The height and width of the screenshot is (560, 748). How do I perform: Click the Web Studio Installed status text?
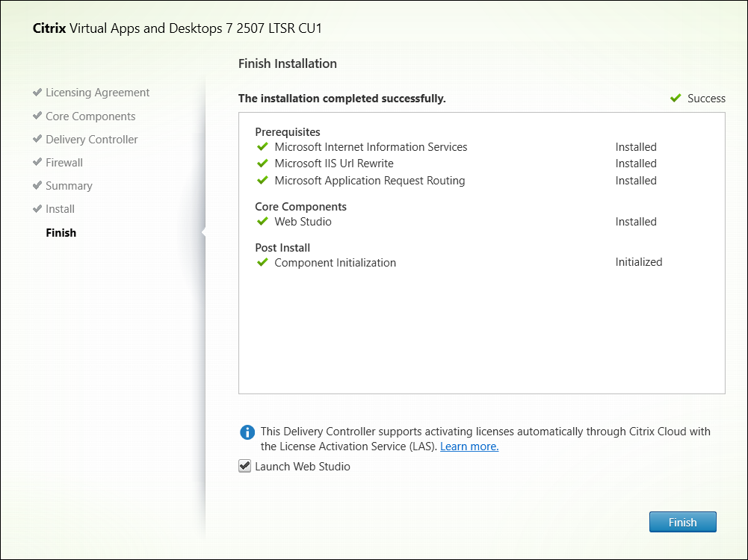pyautogui.click(x=636, y=222)
